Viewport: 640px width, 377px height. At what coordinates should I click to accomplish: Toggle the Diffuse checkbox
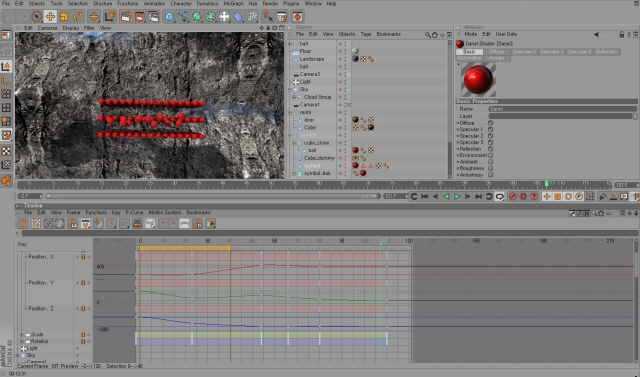coord(491,123)
